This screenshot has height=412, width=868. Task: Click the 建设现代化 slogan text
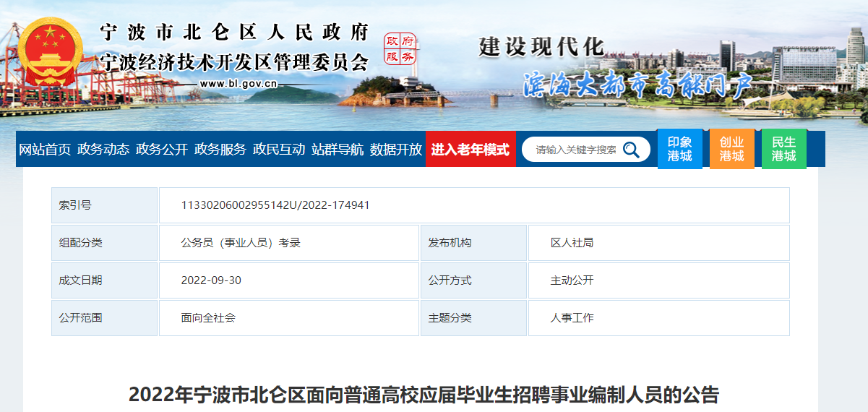541,46
